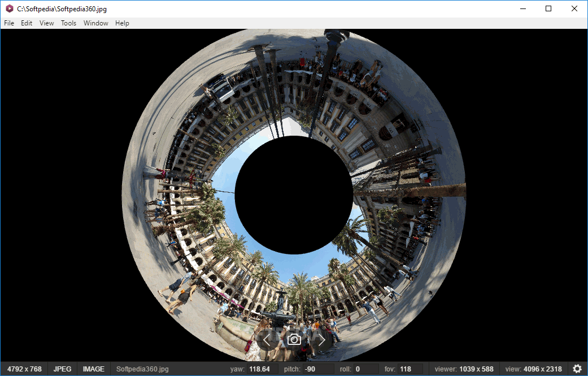588x376 pixels.
Task: Open settings via gear icon
Action: point(577,369)
